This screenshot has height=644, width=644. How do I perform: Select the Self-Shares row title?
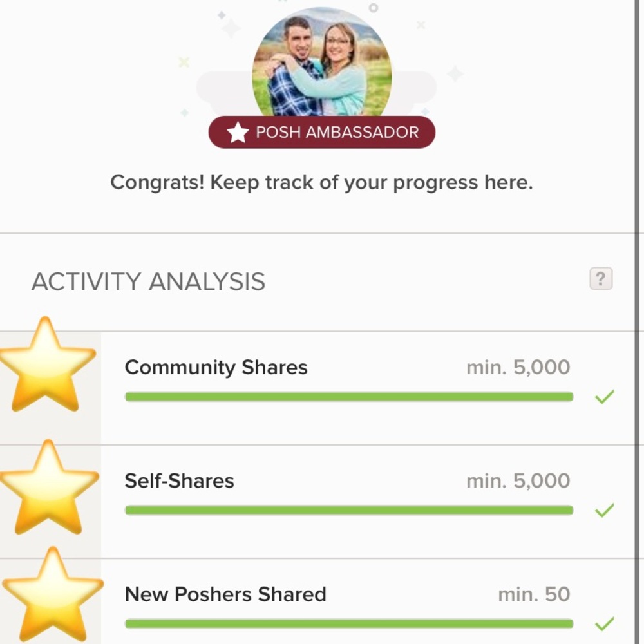179,481
